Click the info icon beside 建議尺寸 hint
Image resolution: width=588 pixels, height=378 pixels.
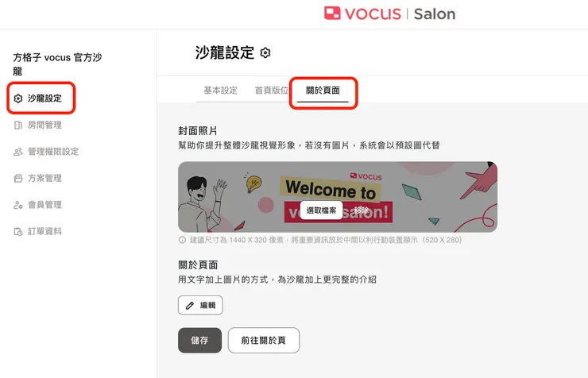coord(182,240)
